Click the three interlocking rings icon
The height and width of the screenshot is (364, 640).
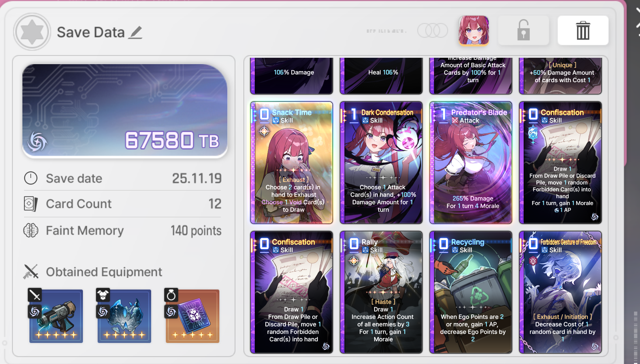432,31
